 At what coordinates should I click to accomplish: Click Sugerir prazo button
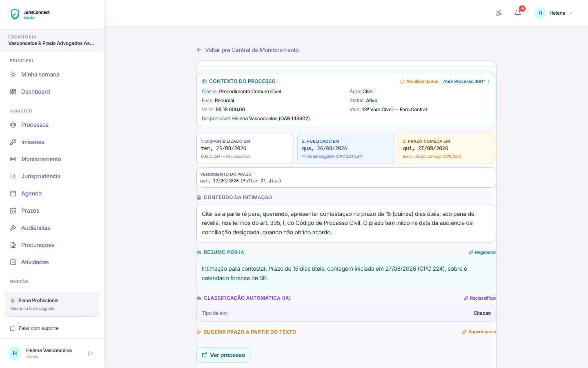[x=479, y=332]
